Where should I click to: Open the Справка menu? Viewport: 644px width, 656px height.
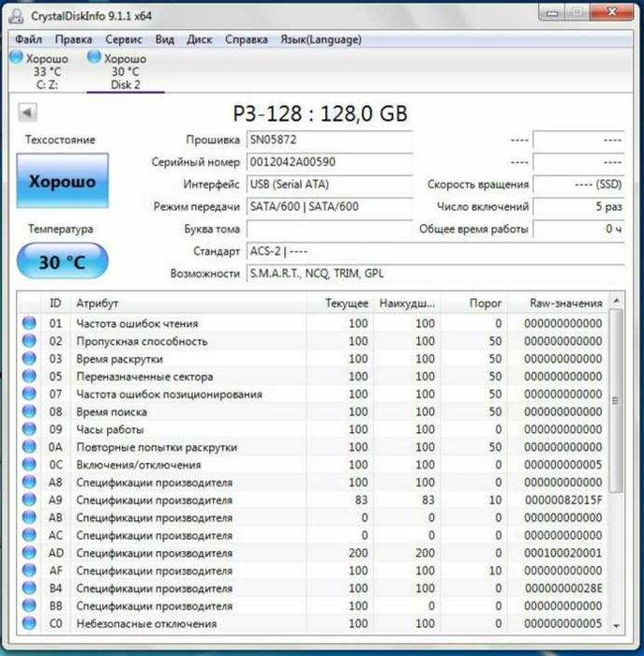(246, 39)
